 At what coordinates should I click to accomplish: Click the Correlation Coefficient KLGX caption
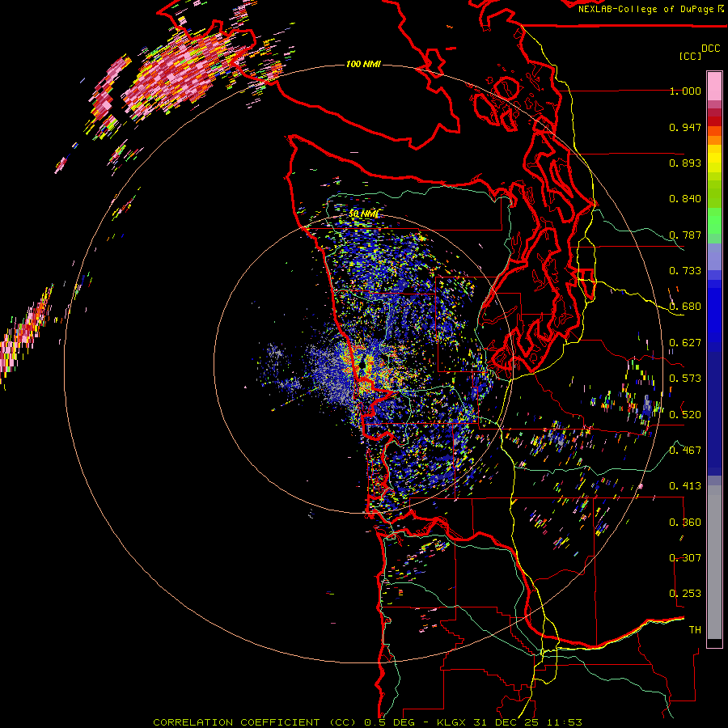point(367,722)
